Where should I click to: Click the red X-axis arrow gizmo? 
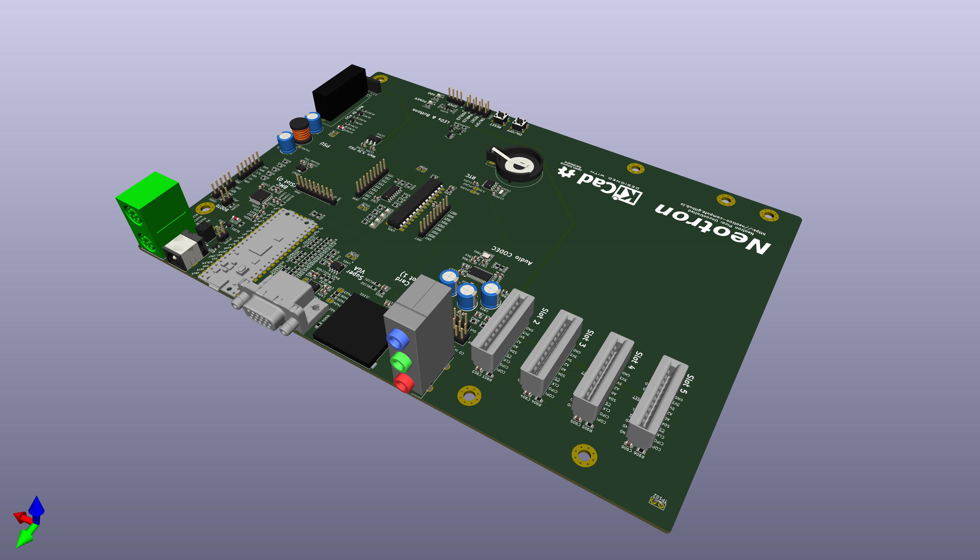[20, 517]
